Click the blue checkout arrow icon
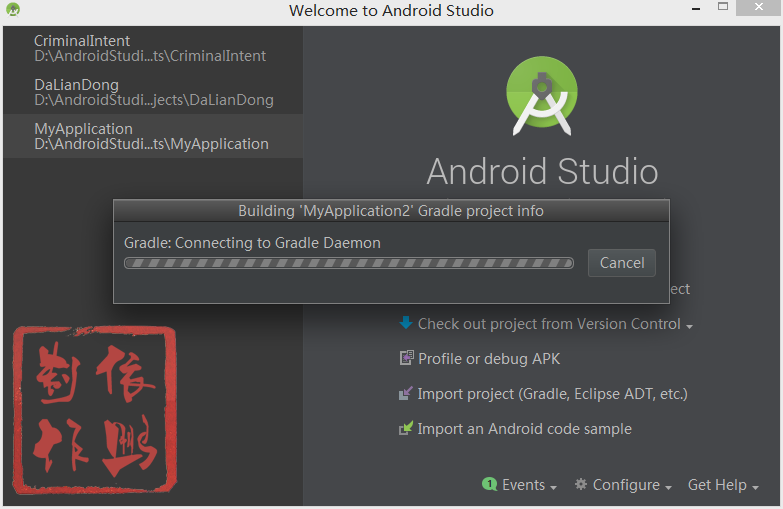 [x=405, y=323]
